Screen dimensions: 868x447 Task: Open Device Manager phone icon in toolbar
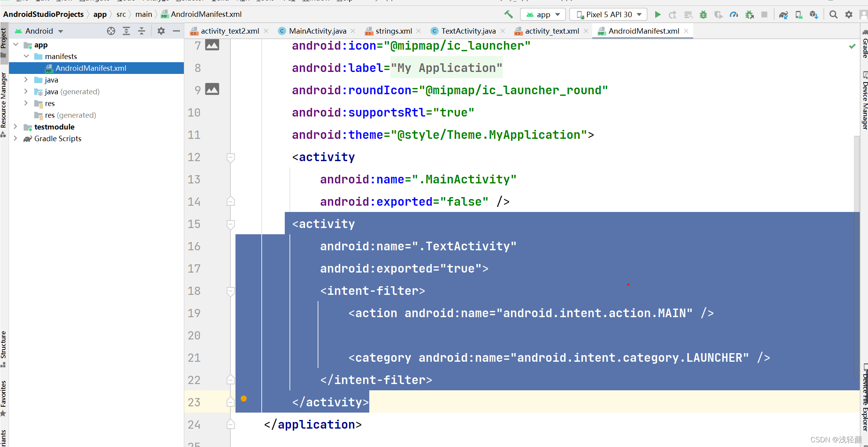click(799, 14)
